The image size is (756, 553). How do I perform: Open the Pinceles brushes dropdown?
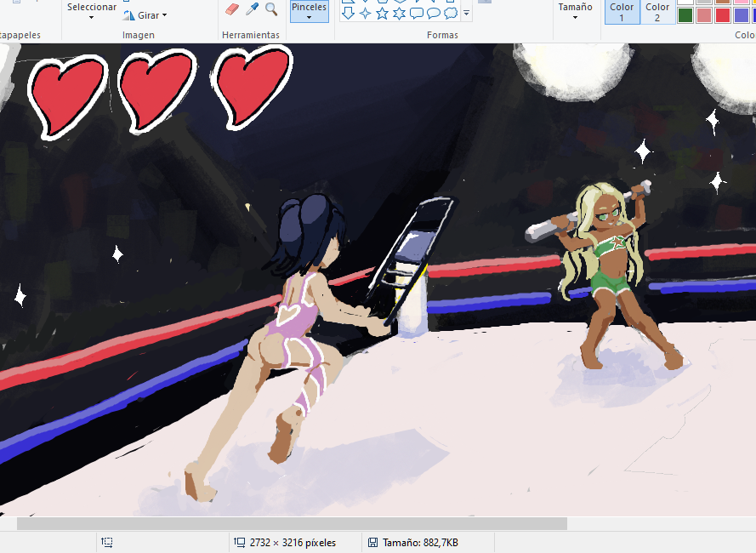(x=309, y=12)
